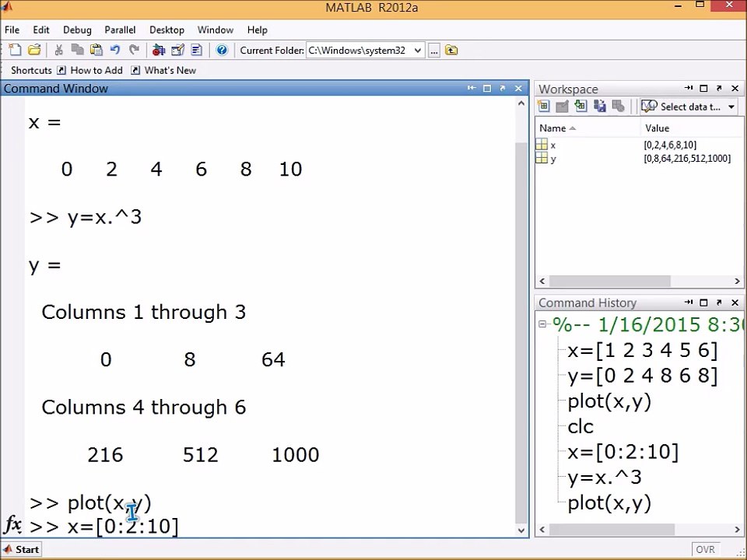Select x=[1 2 3 4 5 6] in history
The image size is (747, 560).
point(642,351)
